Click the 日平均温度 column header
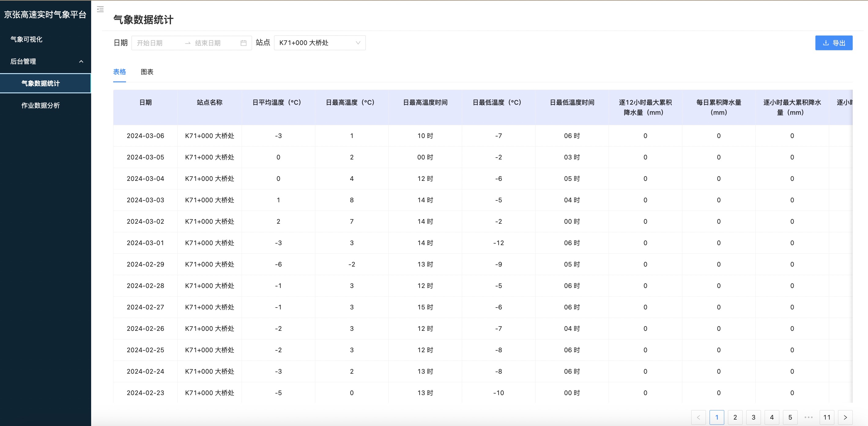 click(278, 107)
